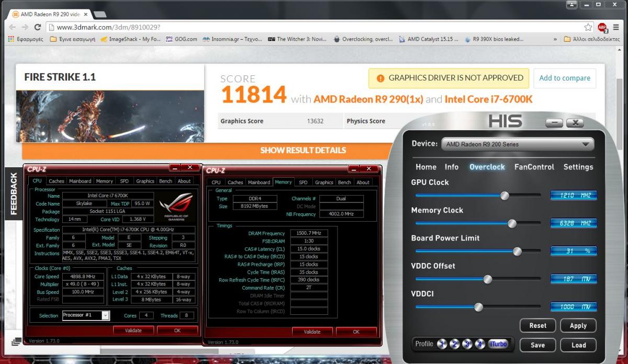Open the AMD Catalyst 15.15 bookmark
The height and width of the screenshot is (364, 628).
[428, 39]
